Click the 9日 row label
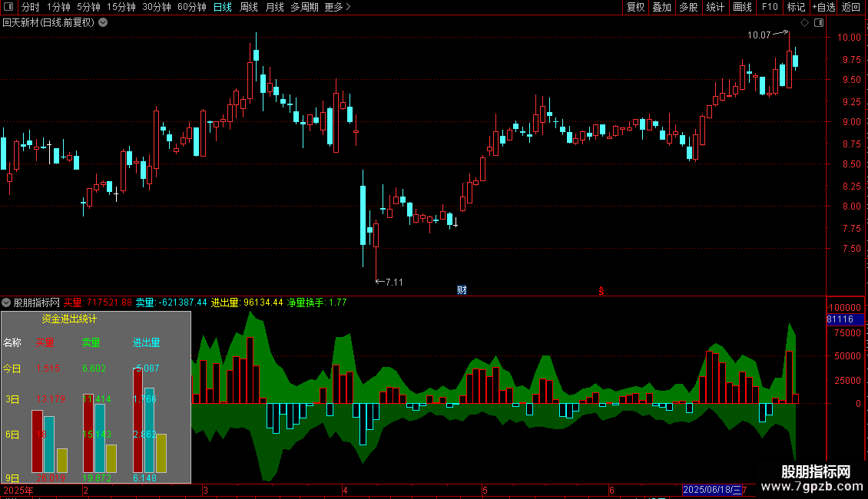 coord(12,478)
